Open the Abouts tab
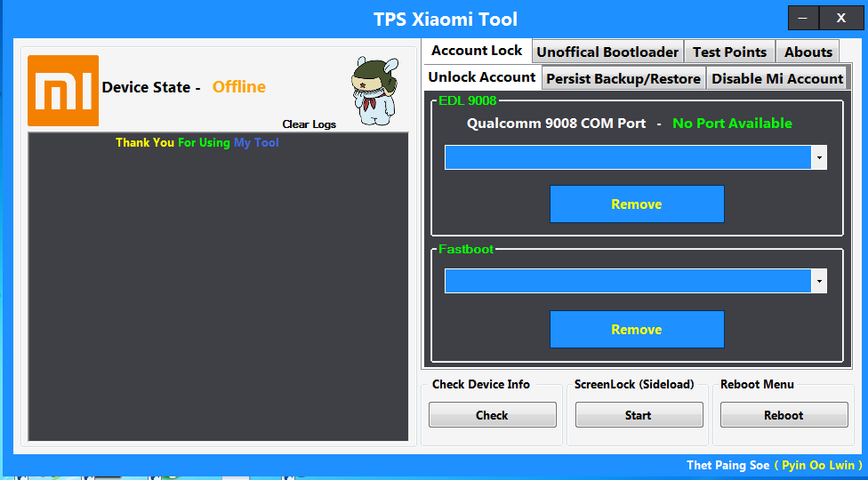 point(808,52)
